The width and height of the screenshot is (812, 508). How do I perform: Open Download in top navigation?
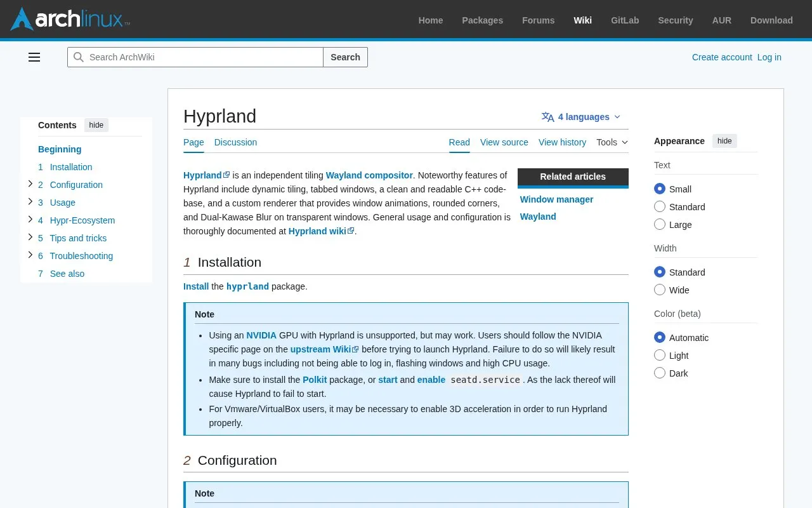click(771, 20)
